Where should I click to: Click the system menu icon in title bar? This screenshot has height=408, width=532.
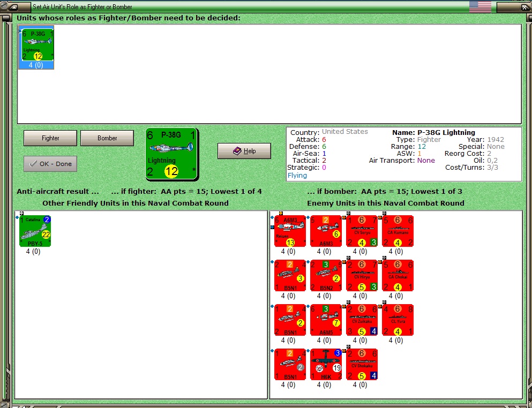(14, 7)
